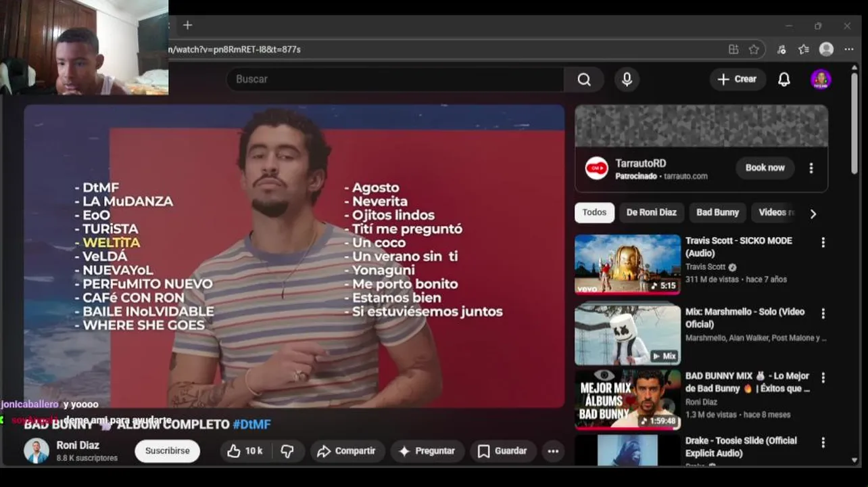Screen dimensions: 868x487
Task: Open Marshmello Solo mix thumbnail
Action: coord(627,334)
